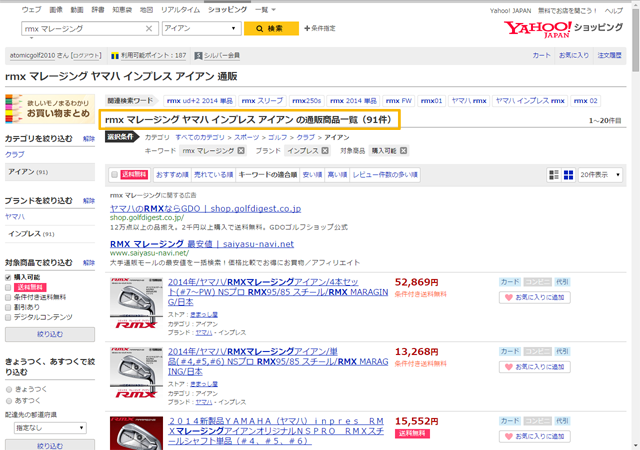Select related keyword rmx FW
The image size is (640, 450).
click(399, 100)
